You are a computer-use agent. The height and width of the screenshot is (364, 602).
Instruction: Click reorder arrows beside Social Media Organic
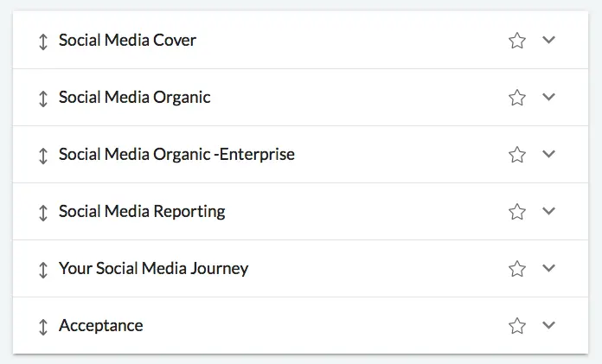(x=42, y=98)
